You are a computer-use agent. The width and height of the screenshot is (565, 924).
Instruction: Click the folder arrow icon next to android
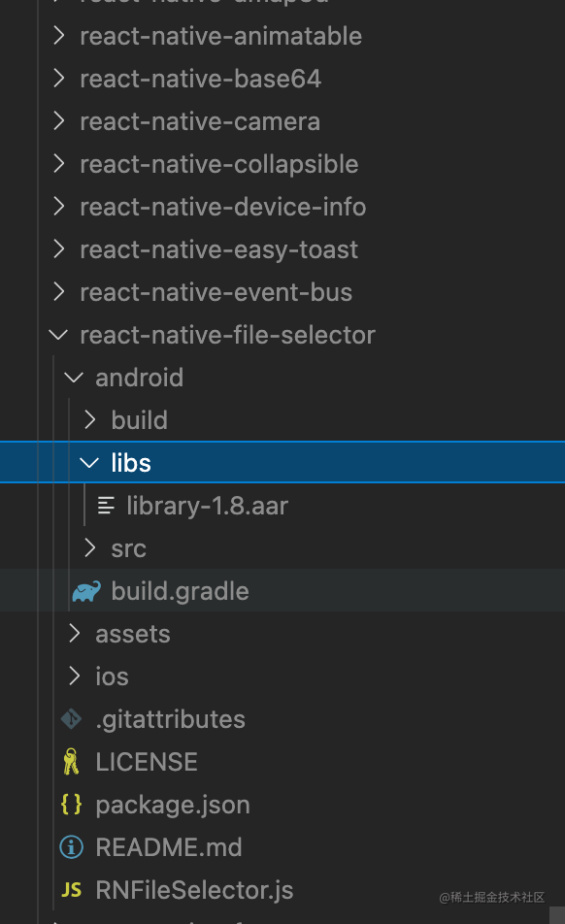click(x=74, y=377)
